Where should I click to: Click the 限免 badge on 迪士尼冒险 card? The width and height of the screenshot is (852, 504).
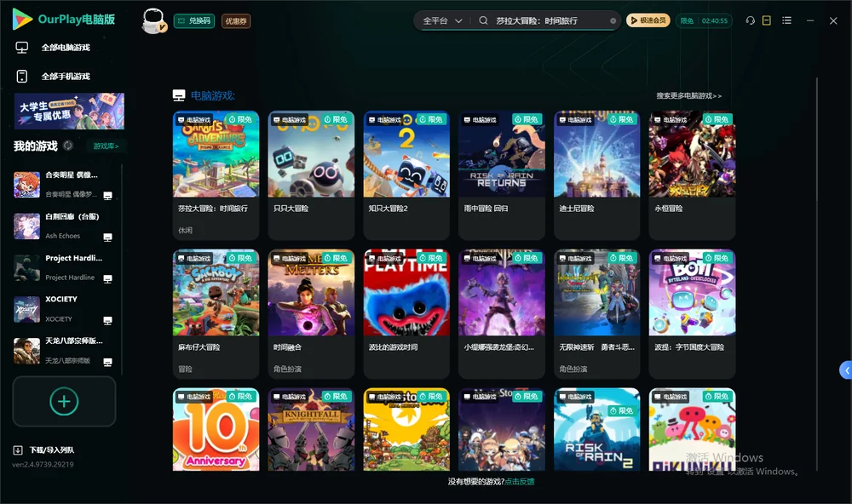622,119
